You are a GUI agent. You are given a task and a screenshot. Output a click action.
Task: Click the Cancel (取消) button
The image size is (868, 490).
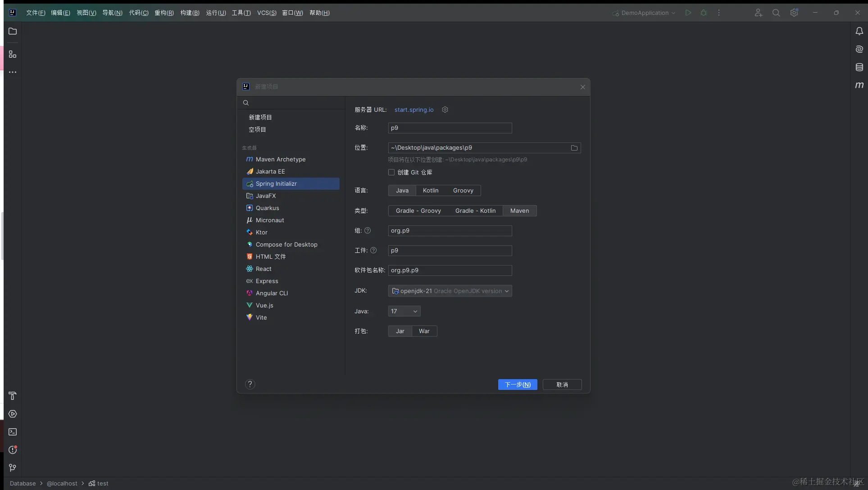[562, 385]
